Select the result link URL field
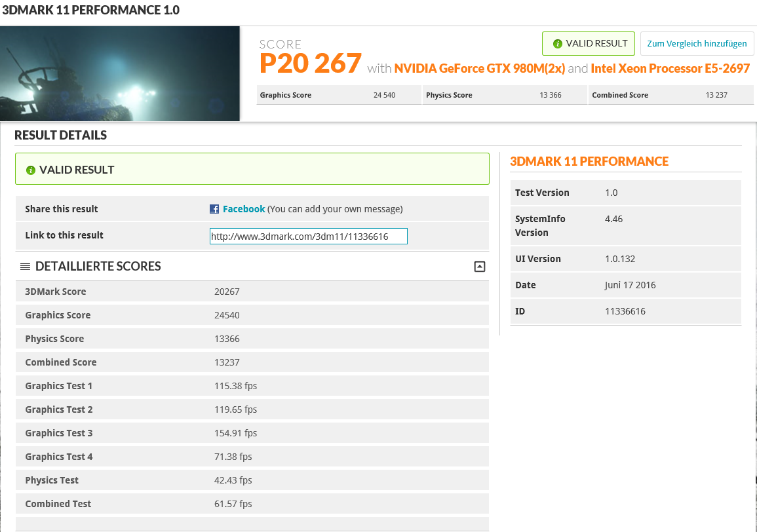 [x=309, y=236]
